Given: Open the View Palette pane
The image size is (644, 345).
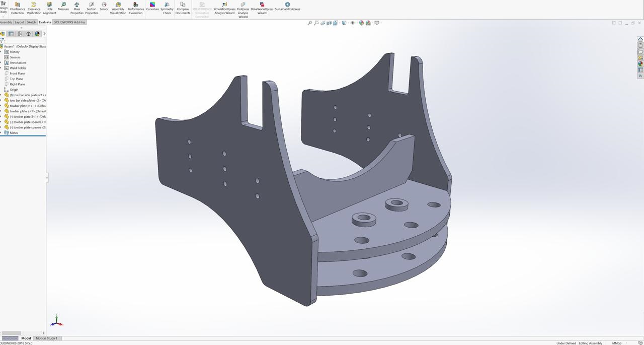Looking at the screenshot, I should (640, 57).
